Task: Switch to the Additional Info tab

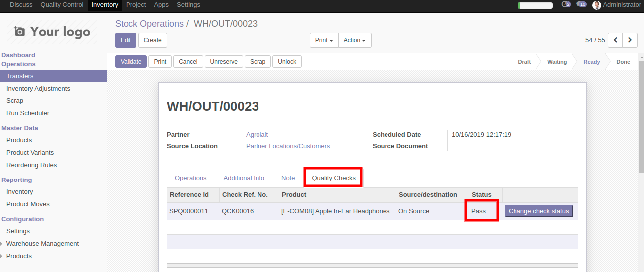Action: [x=244, y=178]
